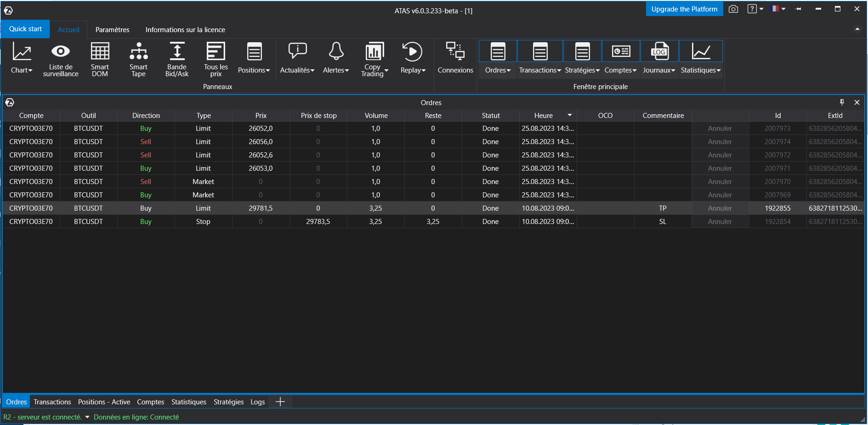Open the Actualités news icon
This screenshot has height=425, width=868.
(297, 51)
